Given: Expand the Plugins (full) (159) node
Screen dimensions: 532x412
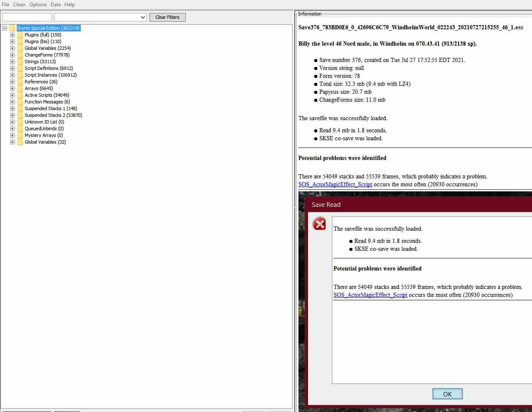Looking at the screenshot, I should [12, 35].
